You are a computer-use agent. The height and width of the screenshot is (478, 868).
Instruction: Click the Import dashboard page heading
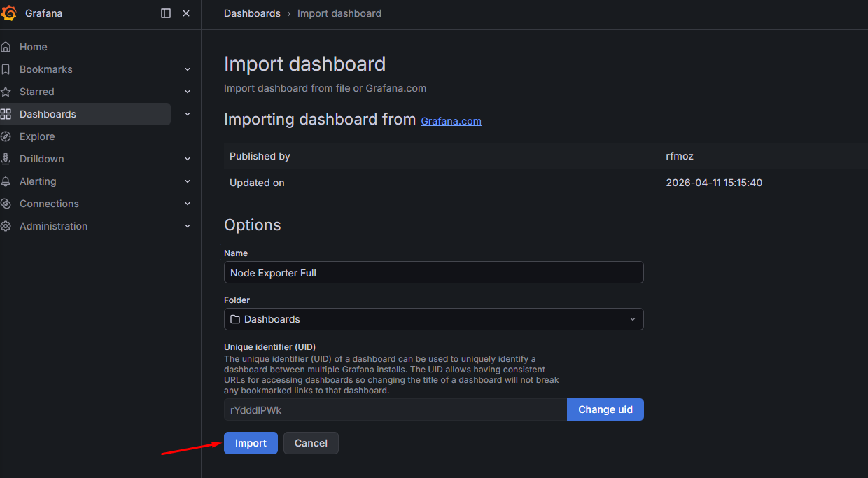(304, 64)
